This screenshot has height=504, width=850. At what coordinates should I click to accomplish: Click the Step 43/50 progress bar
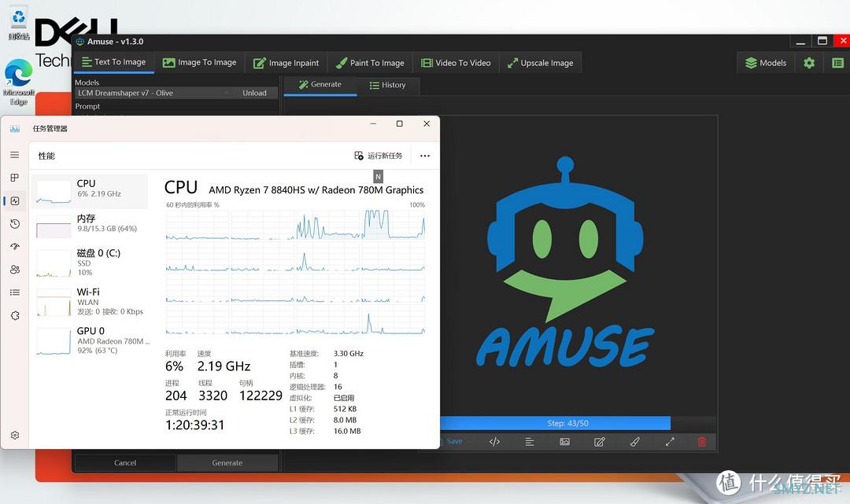point(567,423)
